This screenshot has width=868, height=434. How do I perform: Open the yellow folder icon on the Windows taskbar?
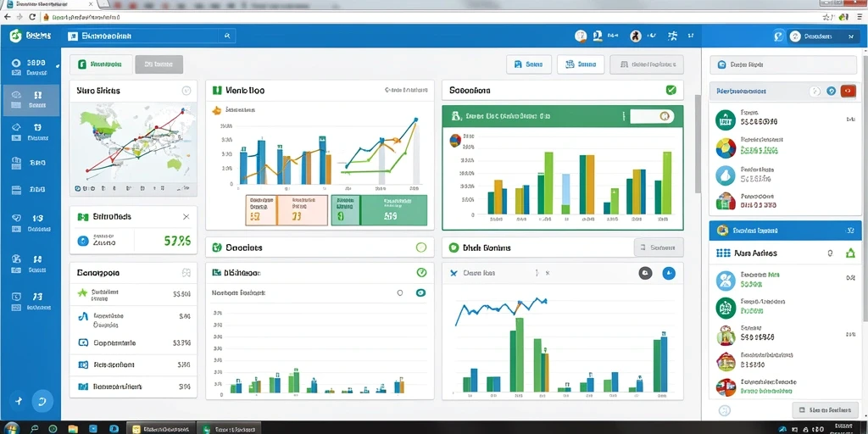(x=73, y=428)
